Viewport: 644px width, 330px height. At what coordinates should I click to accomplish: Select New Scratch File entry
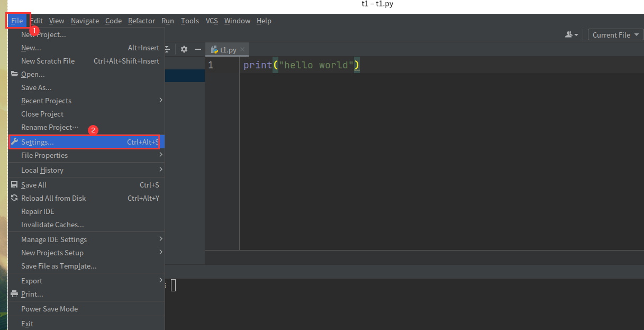86,61
